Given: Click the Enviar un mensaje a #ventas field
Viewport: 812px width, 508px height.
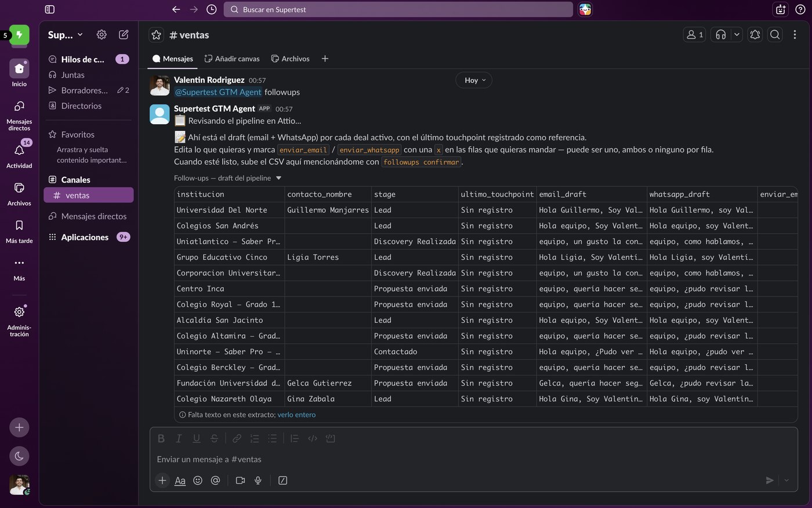Looking at the screenshot, I should pyautogui.click(x=473, y=459).
